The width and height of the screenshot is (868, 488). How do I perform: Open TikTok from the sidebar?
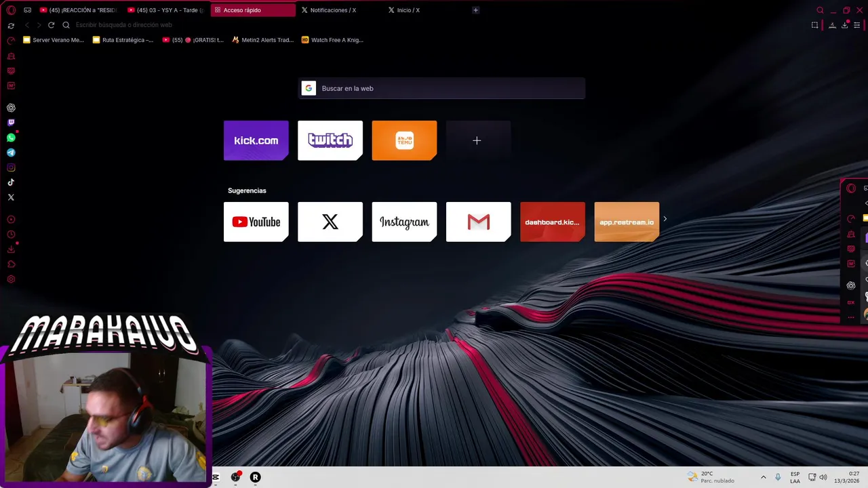[x=11, y=182]
